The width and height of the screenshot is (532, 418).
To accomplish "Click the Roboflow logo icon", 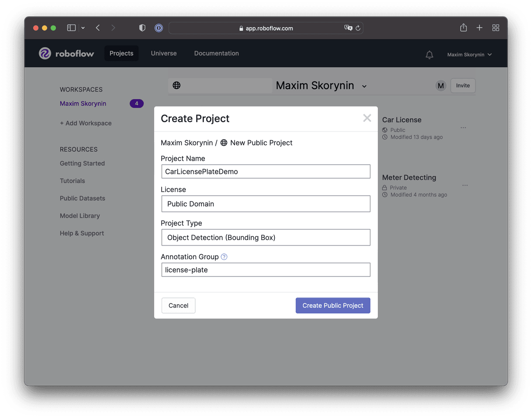I will coord(45,54).
